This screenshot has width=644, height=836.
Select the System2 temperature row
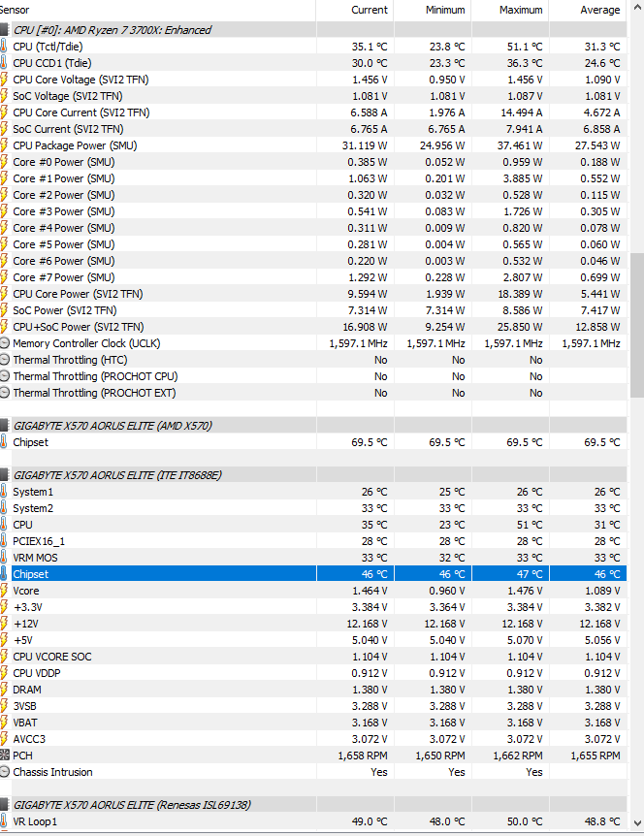pyautogui.click(x=313, y=508)
